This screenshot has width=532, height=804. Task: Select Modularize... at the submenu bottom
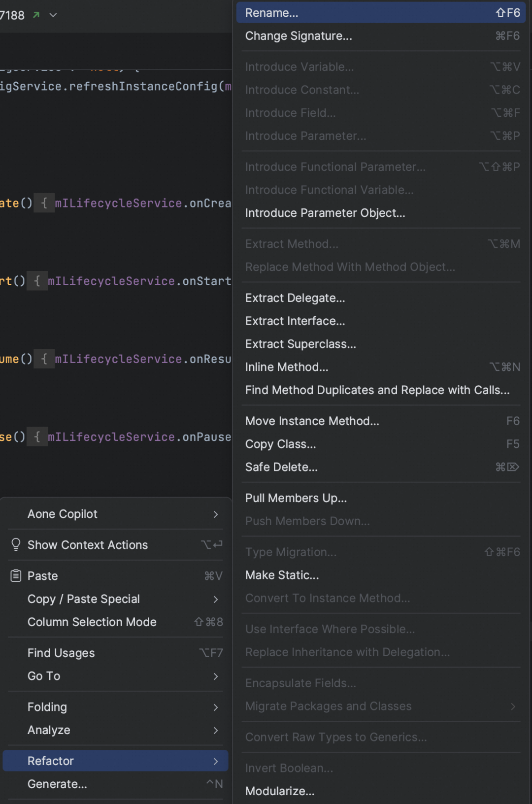[381, 791]
